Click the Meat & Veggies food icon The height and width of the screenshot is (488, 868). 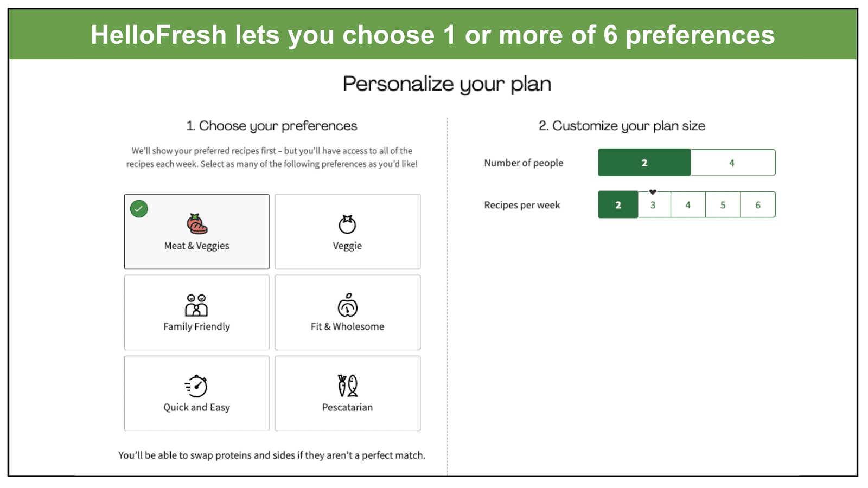[x=197, y=223]
